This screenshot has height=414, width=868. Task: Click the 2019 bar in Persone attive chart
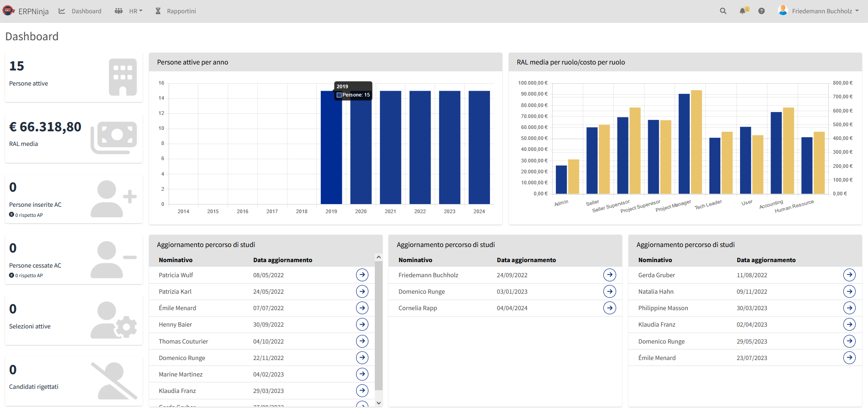[x=331, y=147]
